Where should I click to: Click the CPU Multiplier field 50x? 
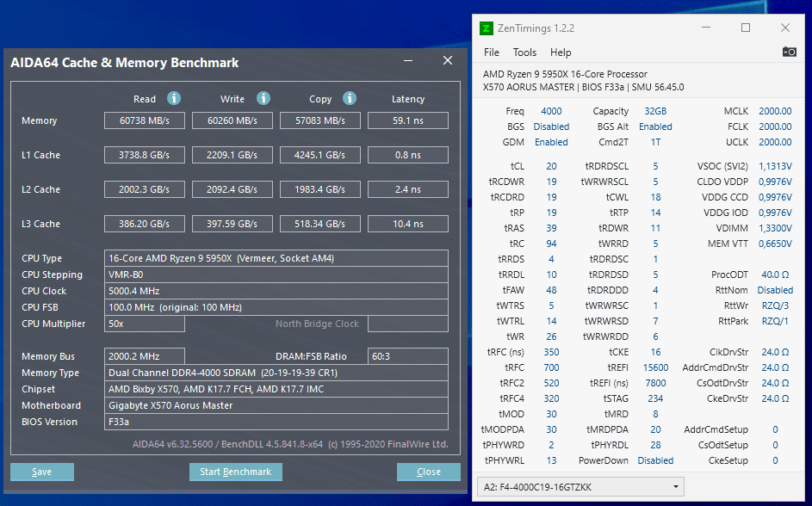tap(145, 324)
